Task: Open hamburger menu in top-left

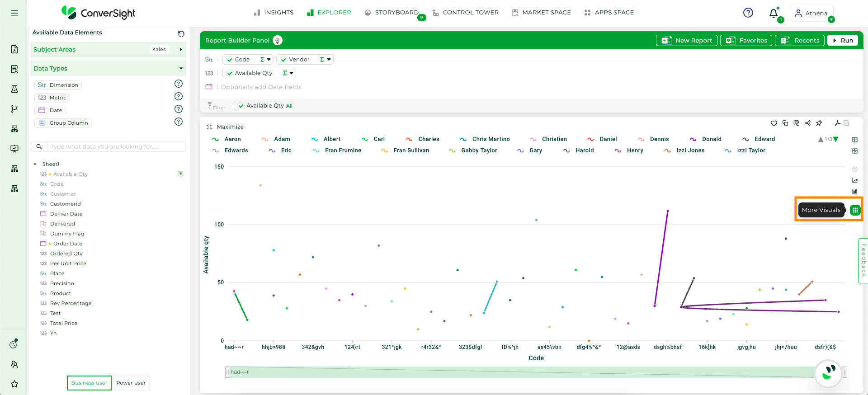Action: point(14,13)
